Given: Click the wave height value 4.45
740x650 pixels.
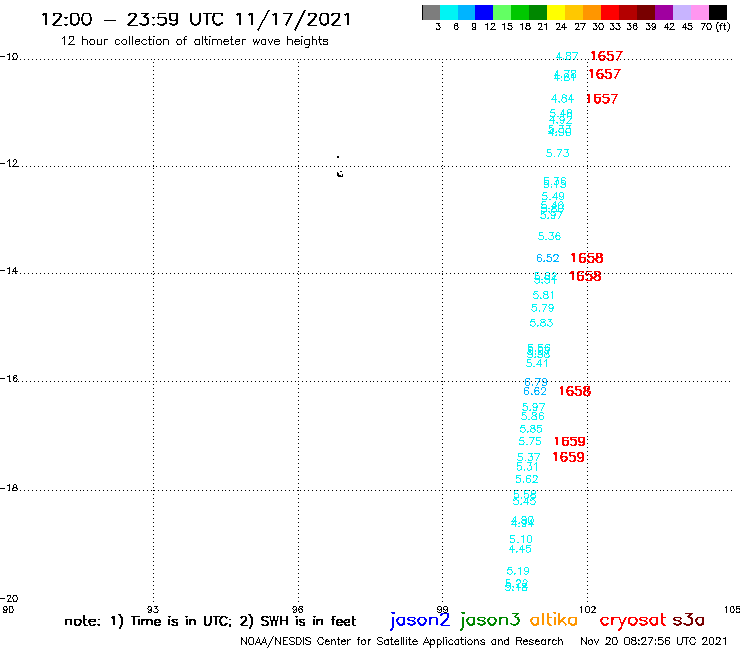Looking at the screenshot, I should point(520,549).
